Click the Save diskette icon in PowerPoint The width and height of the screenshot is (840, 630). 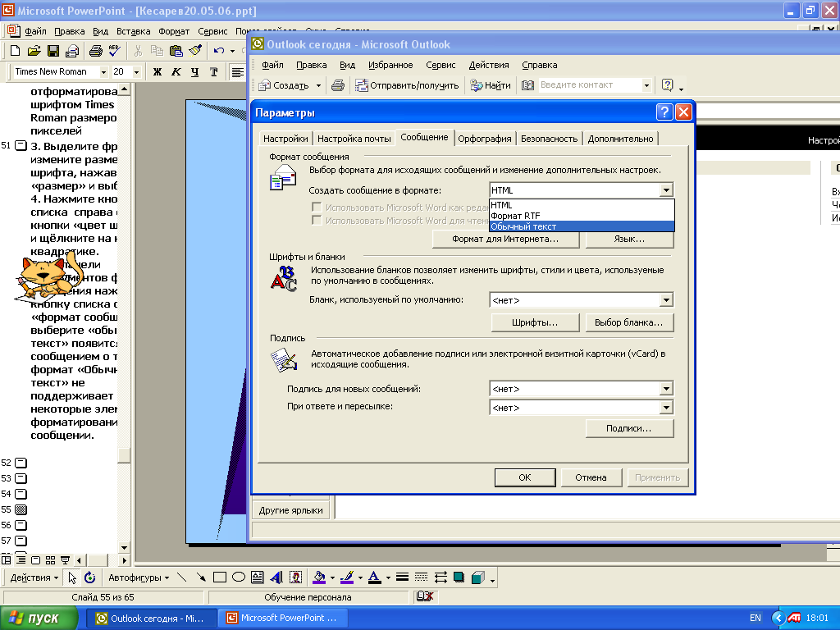[53, 51]
